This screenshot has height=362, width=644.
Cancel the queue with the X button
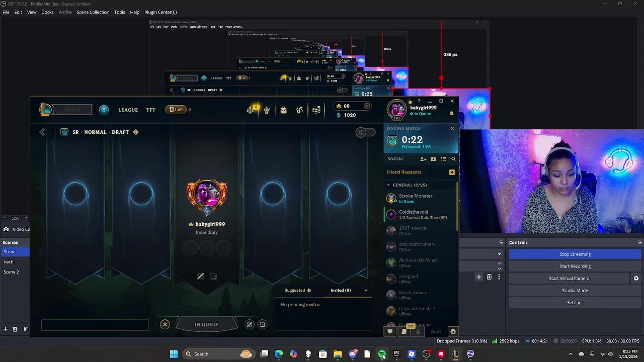165,324
